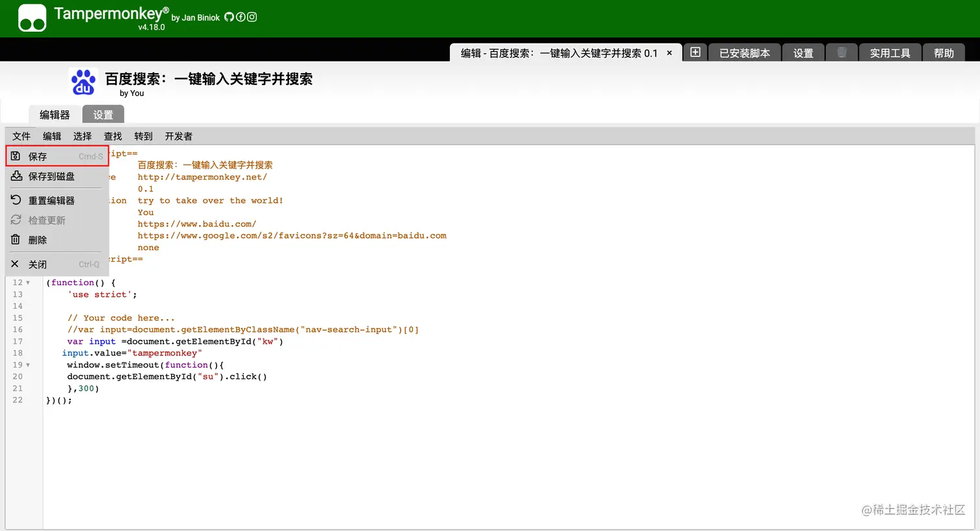Click the input.value="tampermonkey" code line
Viewport: 980px width, 531px height.
[132, 353]
